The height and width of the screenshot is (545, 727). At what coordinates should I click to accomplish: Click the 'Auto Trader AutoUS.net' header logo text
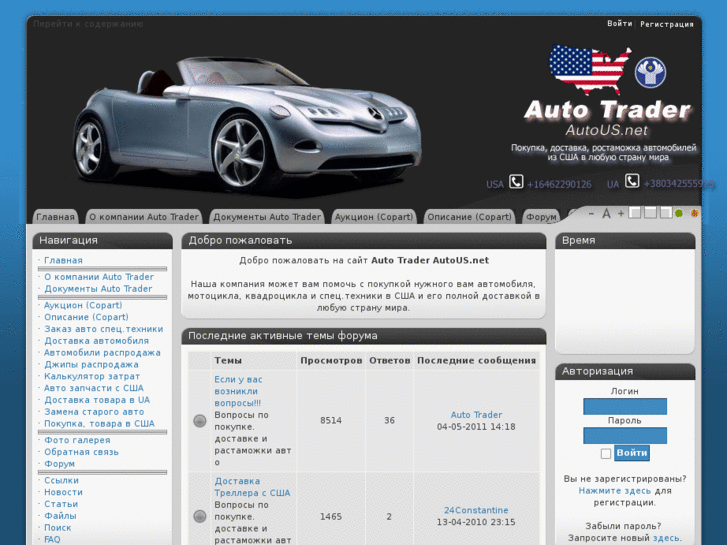click(607, 119)
